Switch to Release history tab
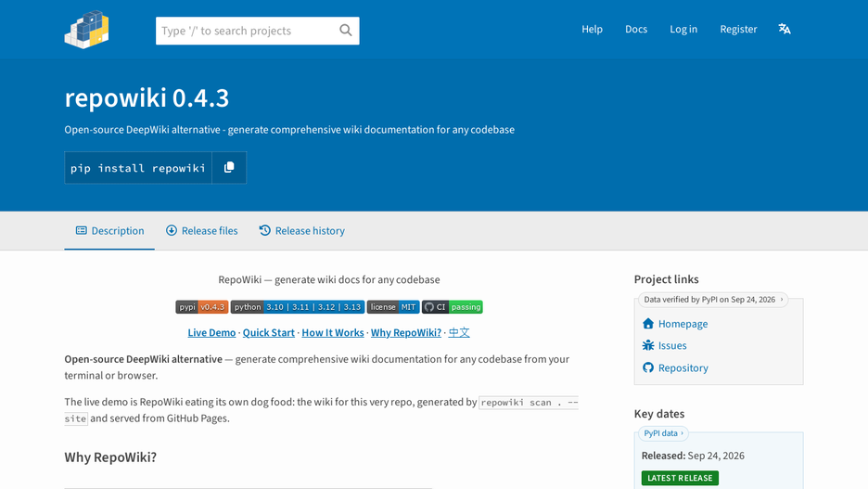868x489 pixels. click(301, 230)
